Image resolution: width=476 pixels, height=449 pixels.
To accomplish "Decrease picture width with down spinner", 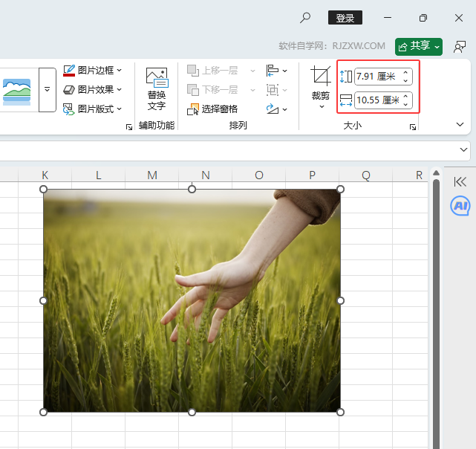I will [x=405, y=104].
